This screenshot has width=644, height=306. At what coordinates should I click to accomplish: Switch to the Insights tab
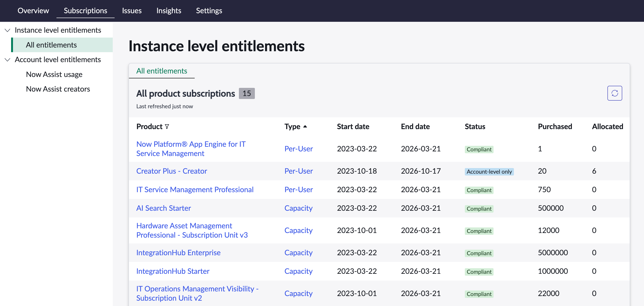point(169,10)
